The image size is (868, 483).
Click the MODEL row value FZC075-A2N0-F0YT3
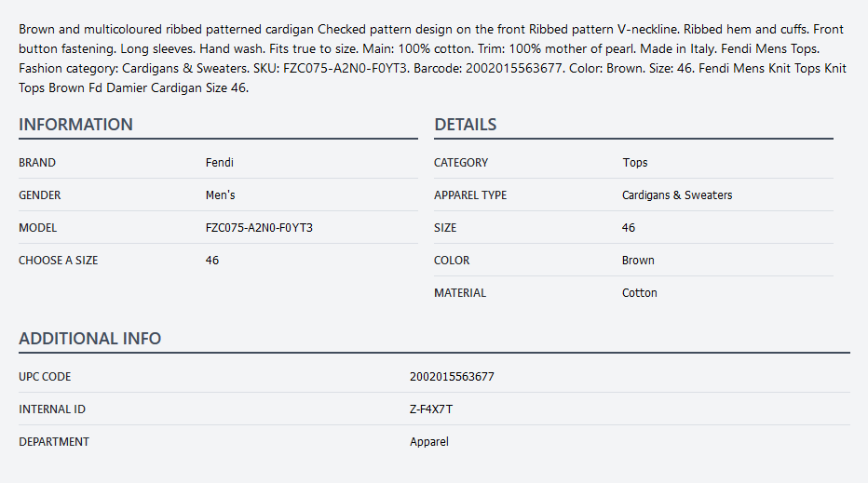(259, 228)
